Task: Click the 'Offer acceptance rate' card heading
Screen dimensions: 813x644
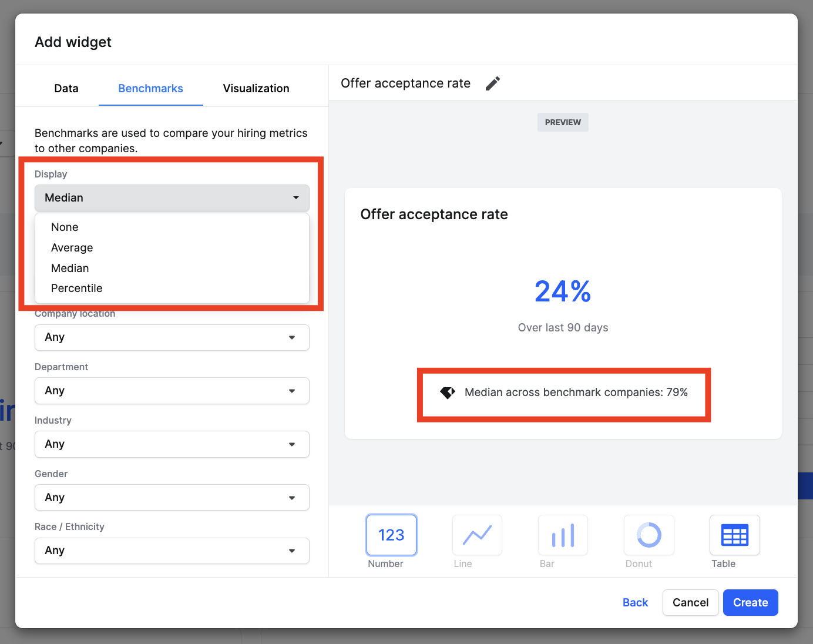Action: pyautogui.click(x=434, y=214)
